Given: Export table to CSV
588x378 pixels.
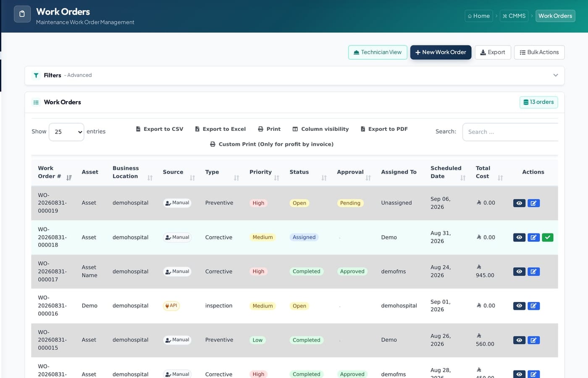Looking at the screenshot, I should pos(159,129).
